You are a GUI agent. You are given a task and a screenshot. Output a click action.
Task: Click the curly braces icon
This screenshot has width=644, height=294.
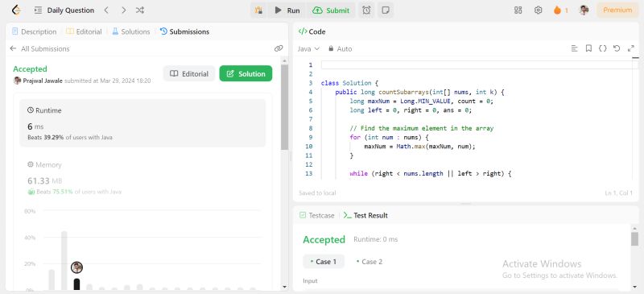tap(602, 48)
